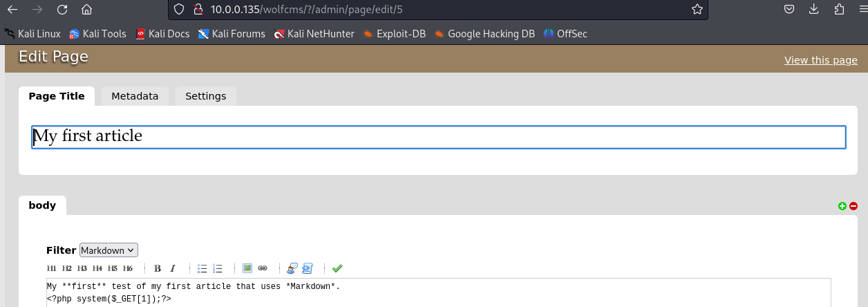Screen dimensions: 868x307
Task: Toggle italic formatting in editor
Action: pos(173,268)
